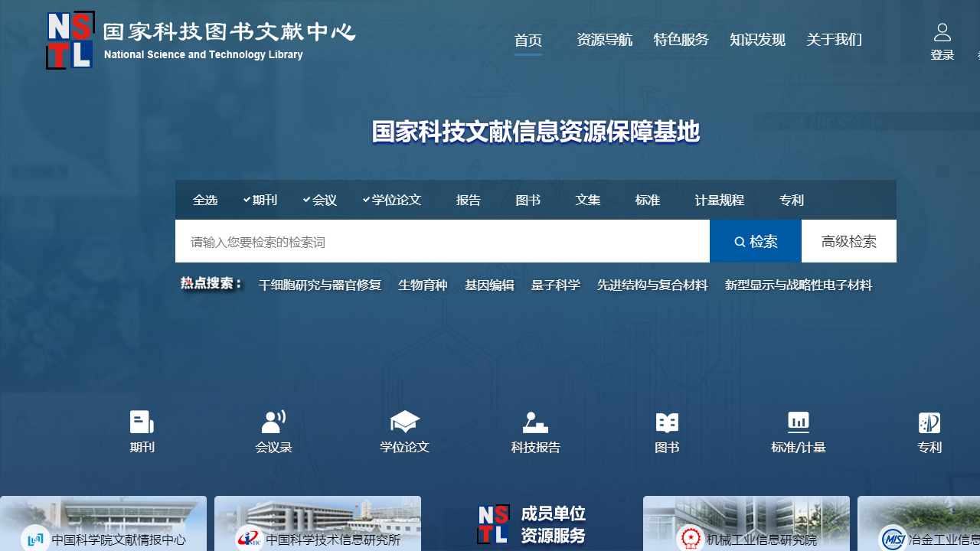The height and width of the screenshot is (551, 980).
Task: Open the 学位论文 graduation cap icon
Action: click(x=405, y=422)
